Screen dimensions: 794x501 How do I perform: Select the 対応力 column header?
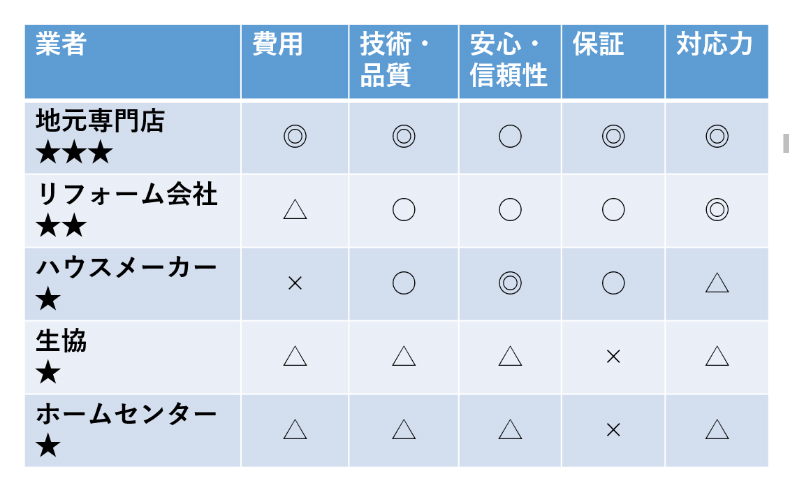[717, 61]
